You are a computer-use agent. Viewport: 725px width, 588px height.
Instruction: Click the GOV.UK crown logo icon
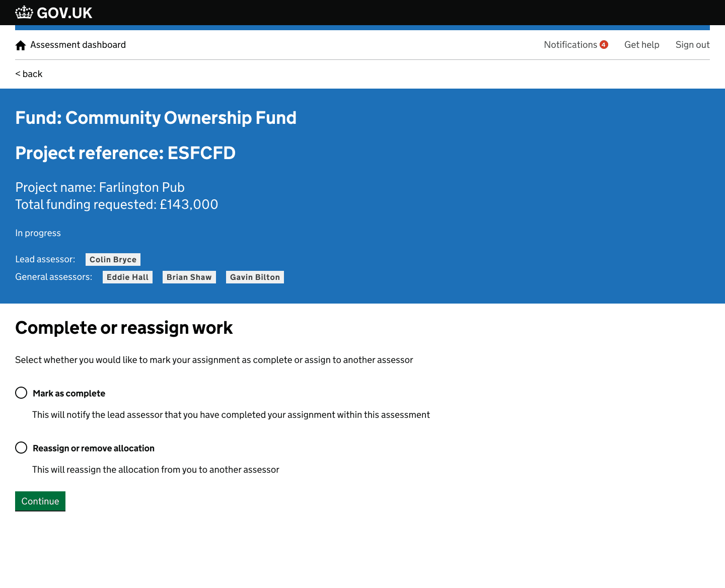24,13
